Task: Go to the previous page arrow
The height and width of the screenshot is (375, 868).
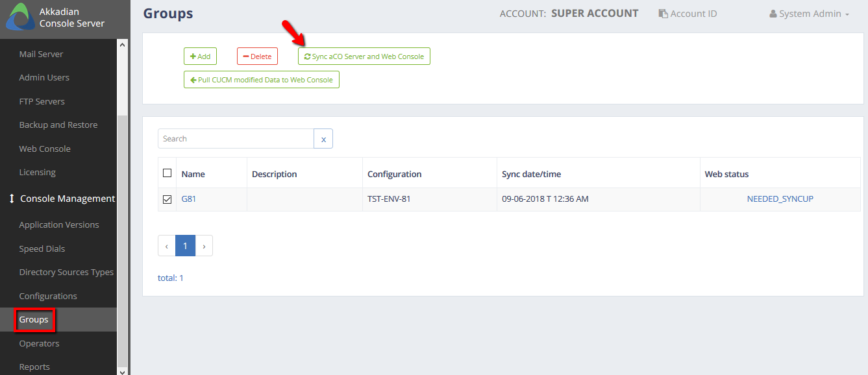Action: pos(167,246)
